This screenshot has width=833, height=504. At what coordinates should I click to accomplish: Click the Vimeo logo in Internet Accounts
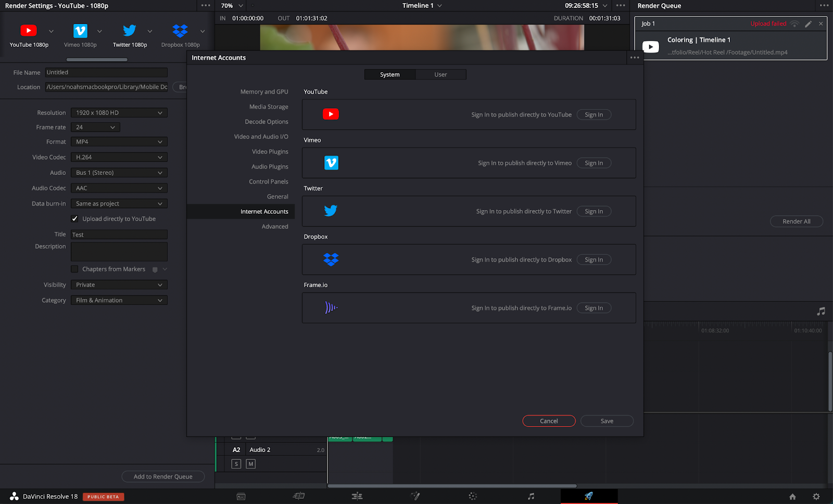tap(331, 163)
